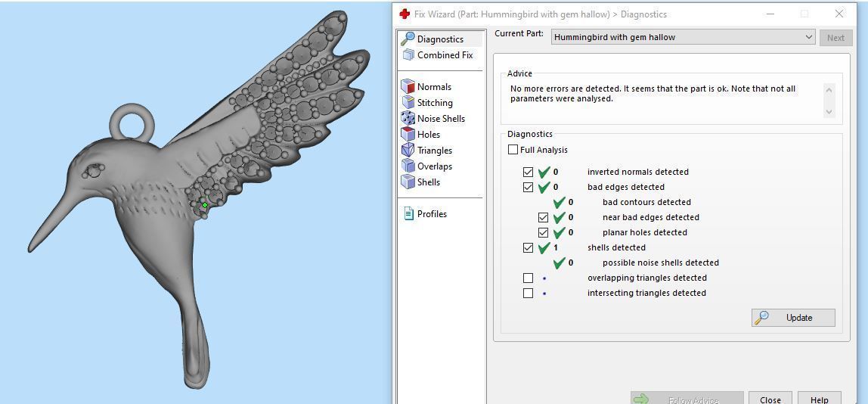Screen dimensions: 868x404
Task: Click the Profiles document icon
Action: (x=408, y=214)
